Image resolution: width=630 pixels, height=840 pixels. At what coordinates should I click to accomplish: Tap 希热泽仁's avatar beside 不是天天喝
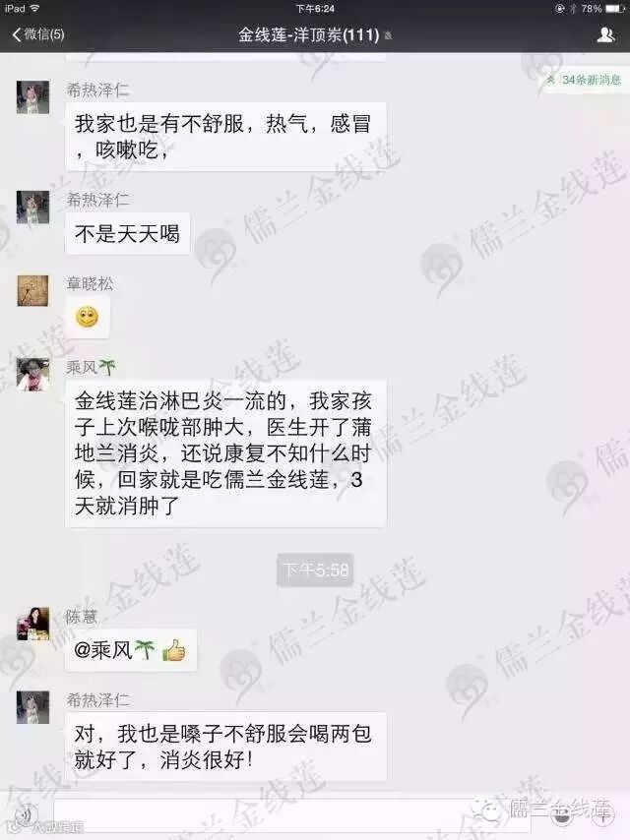(32, 207)
